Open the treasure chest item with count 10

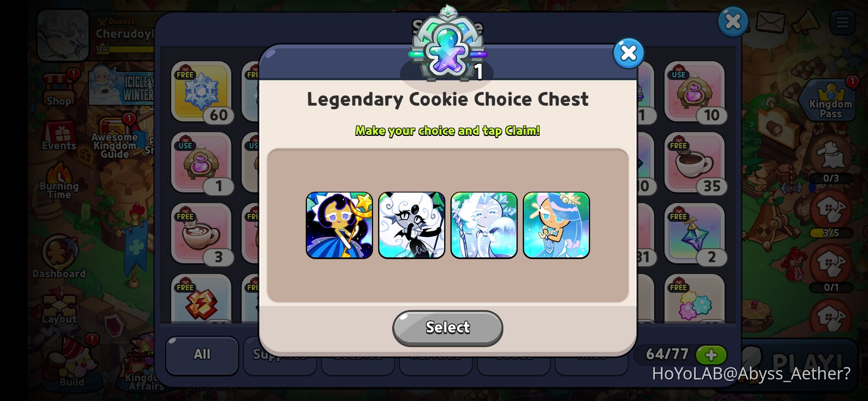tap(695, 92)
